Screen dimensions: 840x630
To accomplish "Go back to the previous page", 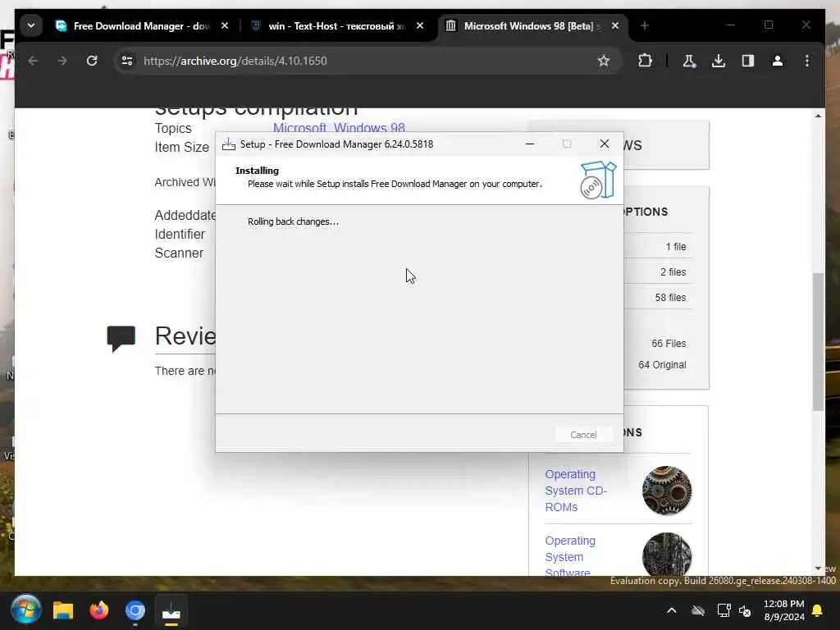I will click(33, 61).
